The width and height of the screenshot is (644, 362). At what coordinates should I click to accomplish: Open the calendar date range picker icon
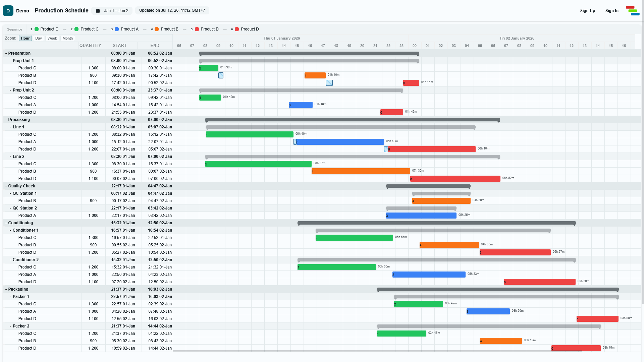pos(98,11)
